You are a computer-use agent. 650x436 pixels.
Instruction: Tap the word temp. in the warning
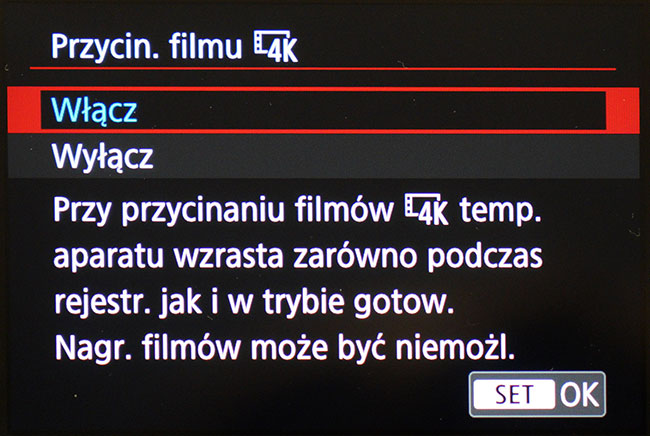click(x=501, y=211)
